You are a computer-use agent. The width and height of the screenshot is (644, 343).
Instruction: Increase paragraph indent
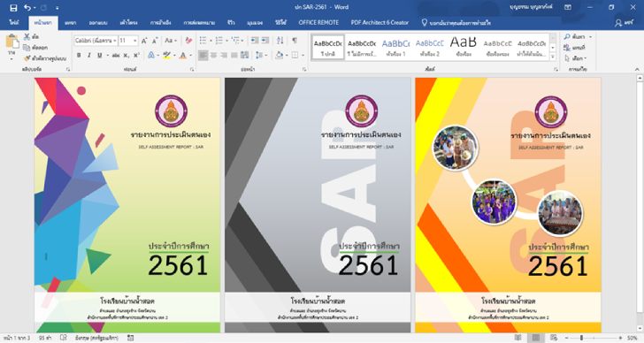pos(265,40)
